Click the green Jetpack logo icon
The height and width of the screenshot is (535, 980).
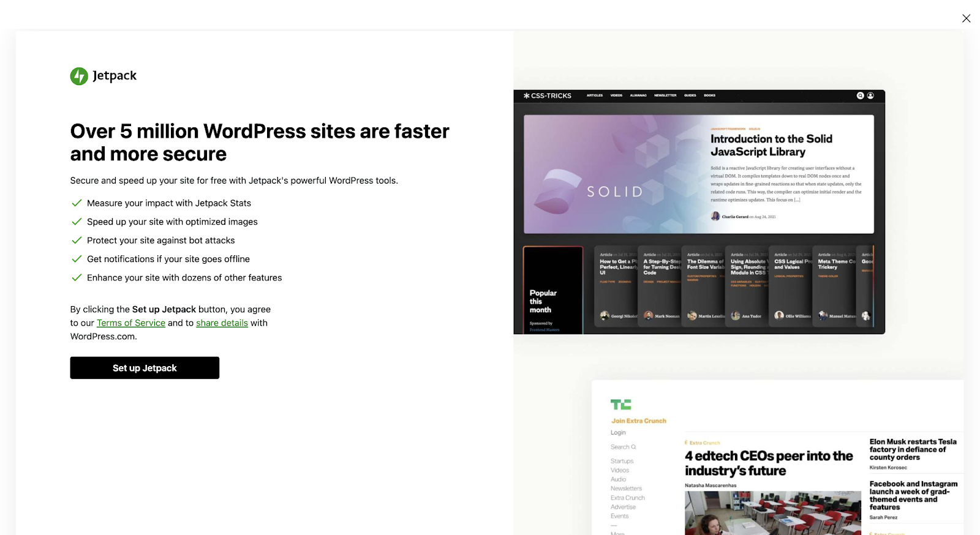79,76
